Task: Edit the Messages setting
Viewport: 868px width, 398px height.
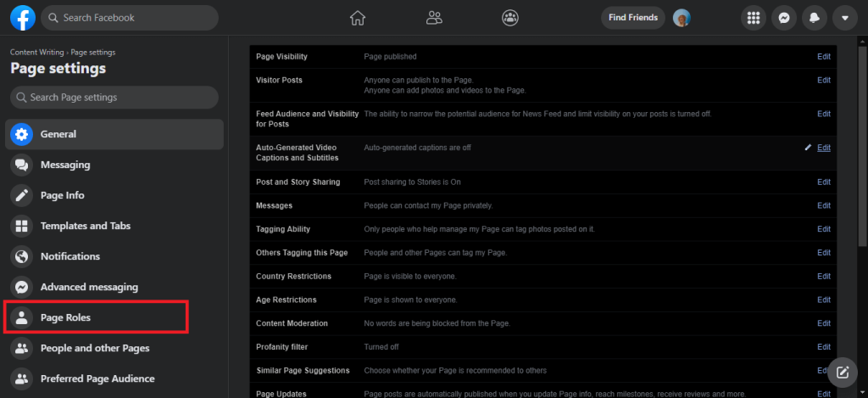Action: (x=824, y=205)
